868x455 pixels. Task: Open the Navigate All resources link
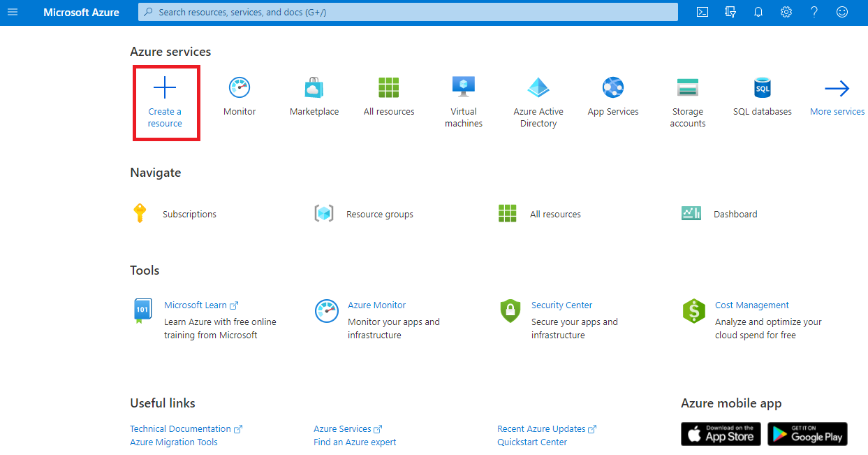(x=555, y=215)
